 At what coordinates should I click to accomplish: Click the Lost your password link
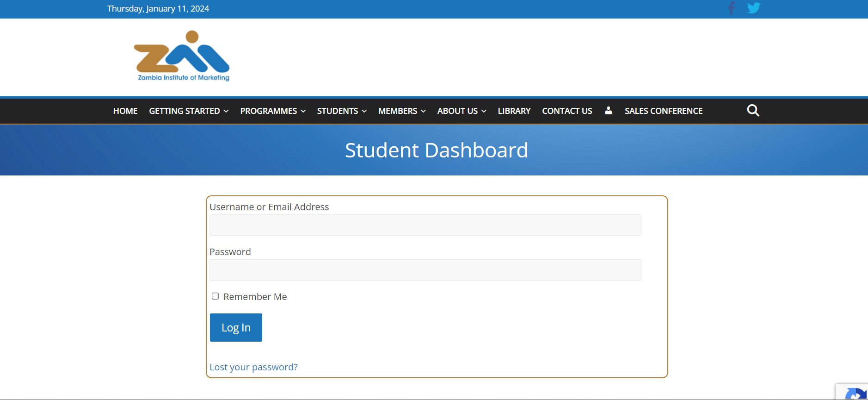point(253,367)
